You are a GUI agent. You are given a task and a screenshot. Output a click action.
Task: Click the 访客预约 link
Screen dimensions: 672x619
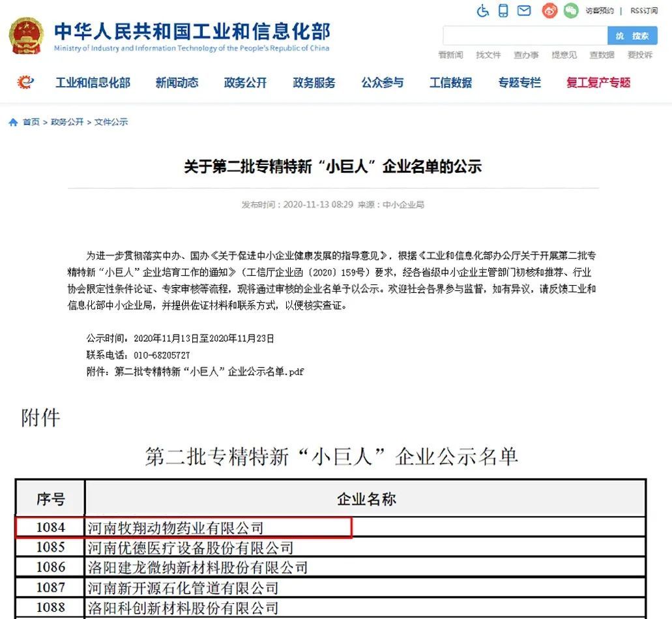click(x=600, y=10)
